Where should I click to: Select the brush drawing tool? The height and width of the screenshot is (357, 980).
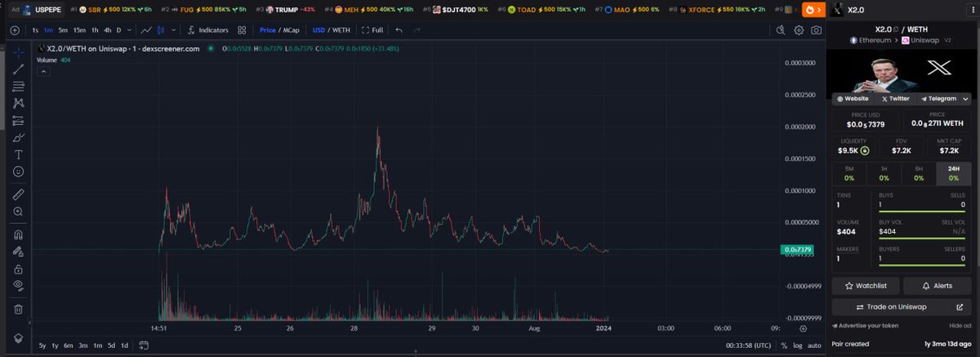(18, 137)
